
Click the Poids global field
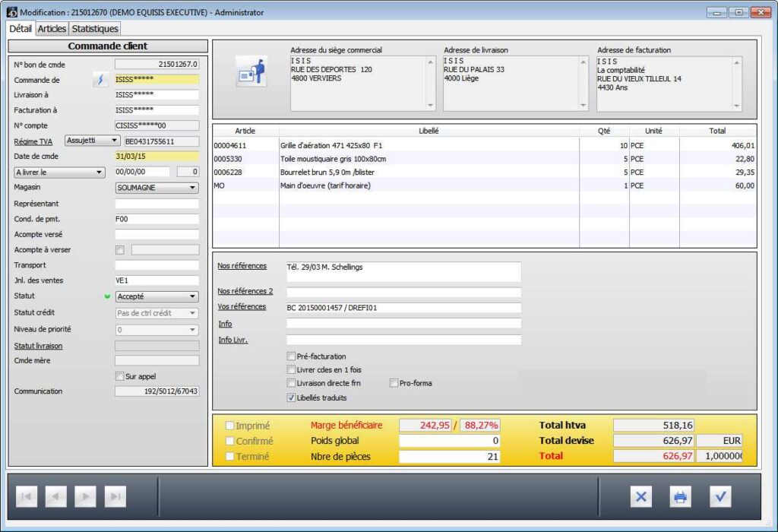[450, 441]
